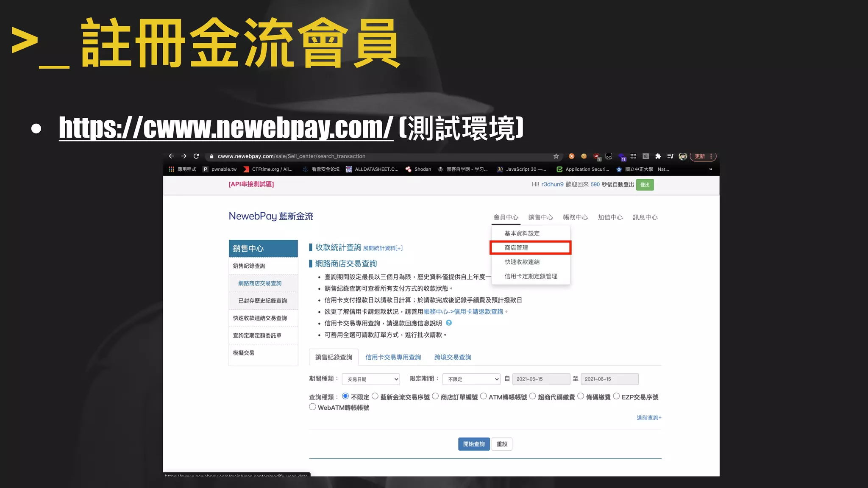This screenshot has width=868, height=488.
Task: Open the 應用程式 apps grid bookmark
Action: click(182, 169)
